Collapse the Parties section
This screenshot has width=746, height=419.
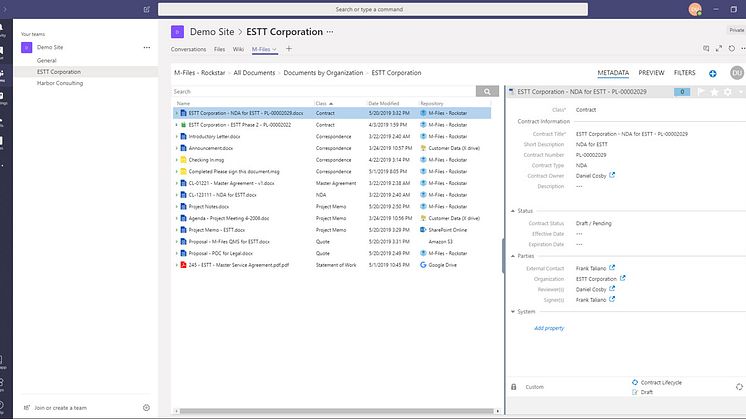click(512, 256)
